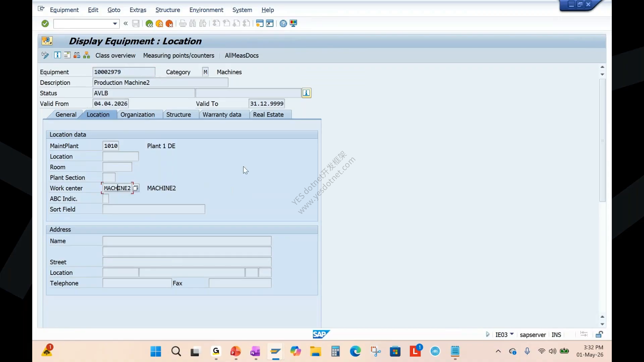Switch to the Organization tab
The image size is (644, 362).
coord(138,115)
